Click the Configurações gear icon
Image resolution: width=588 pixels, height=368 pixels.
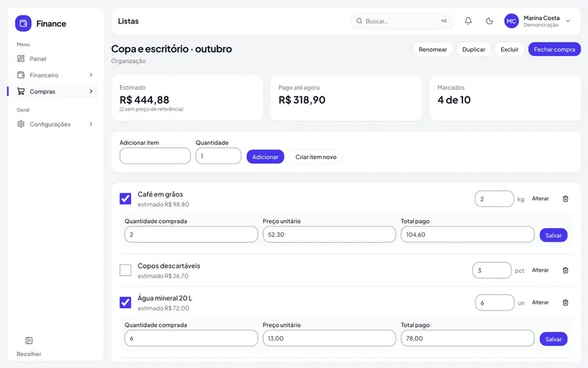tap(21, 124)
